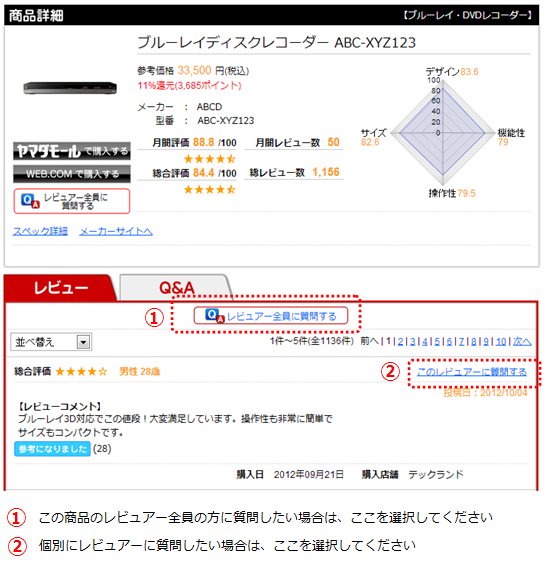
Task: Click the 参考になりました button
Action: [52, 449]
